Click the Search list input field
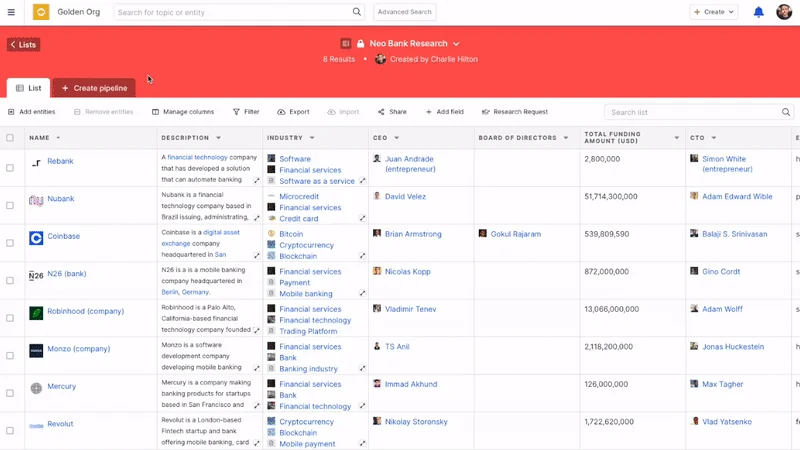Viewport: 800px width, 450px height. (x=694, y=113)
